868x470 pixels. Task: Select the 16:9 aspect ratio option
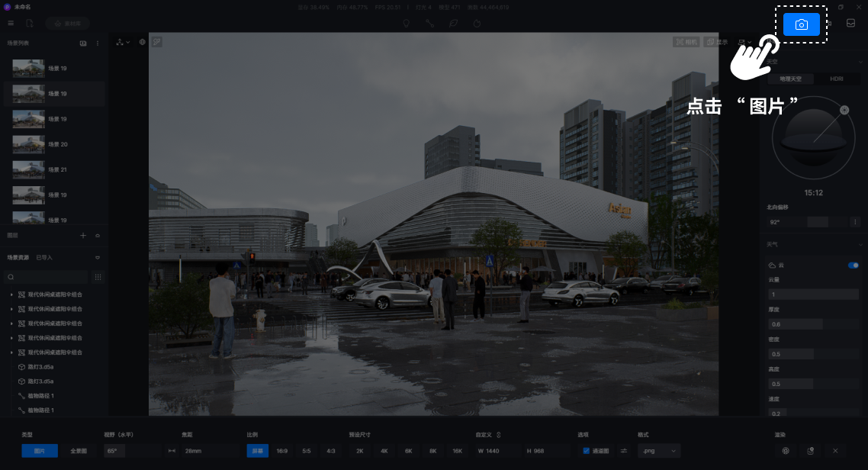point(281,451)
